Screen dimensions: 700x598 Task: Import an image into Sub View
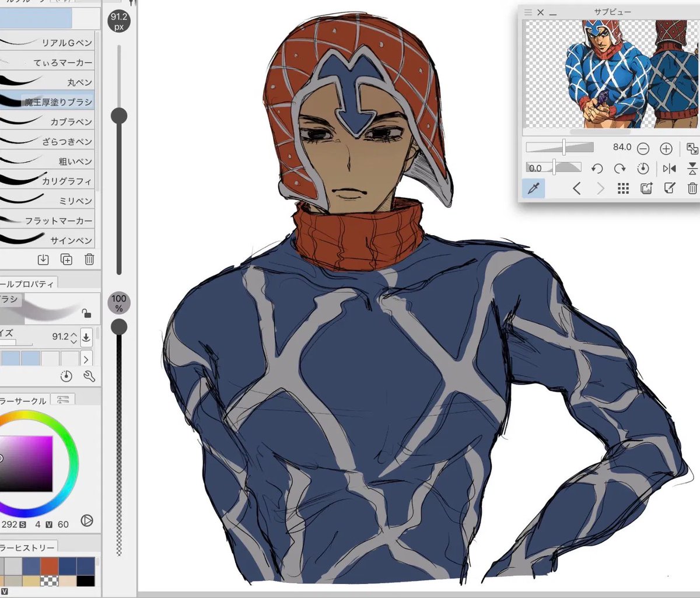(646, 188)
